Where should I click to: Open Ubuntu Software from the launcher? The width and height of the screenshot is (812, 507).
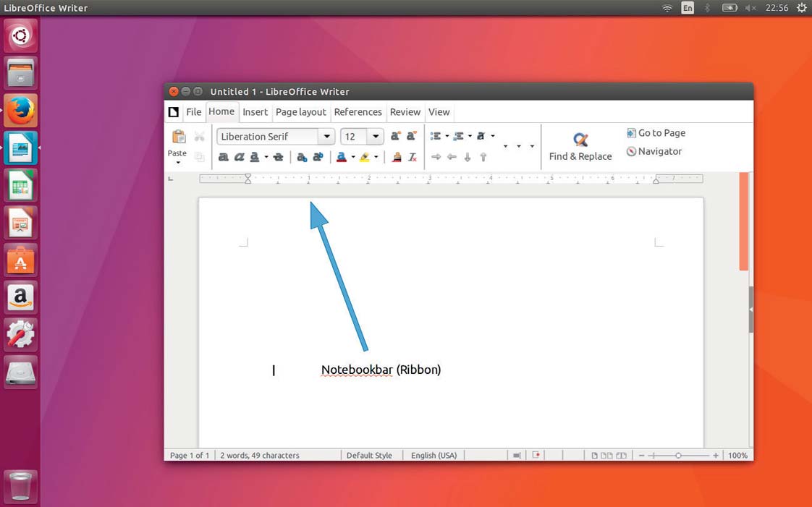click(21, 260)
